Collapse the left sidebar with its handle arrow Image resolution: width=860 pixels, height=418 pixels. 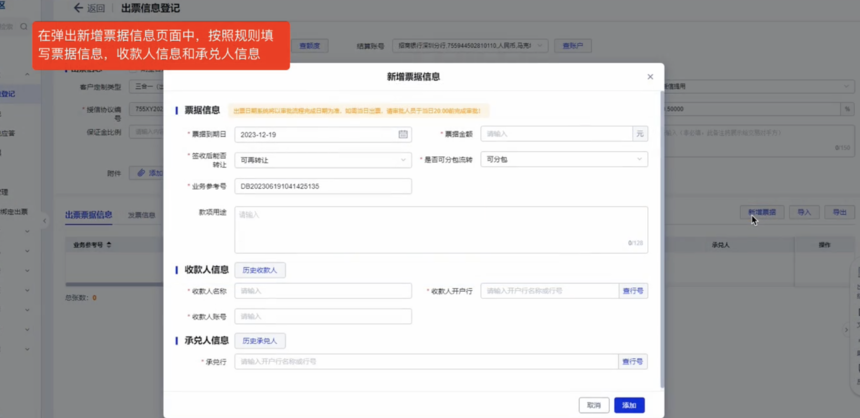coord(45,221)
